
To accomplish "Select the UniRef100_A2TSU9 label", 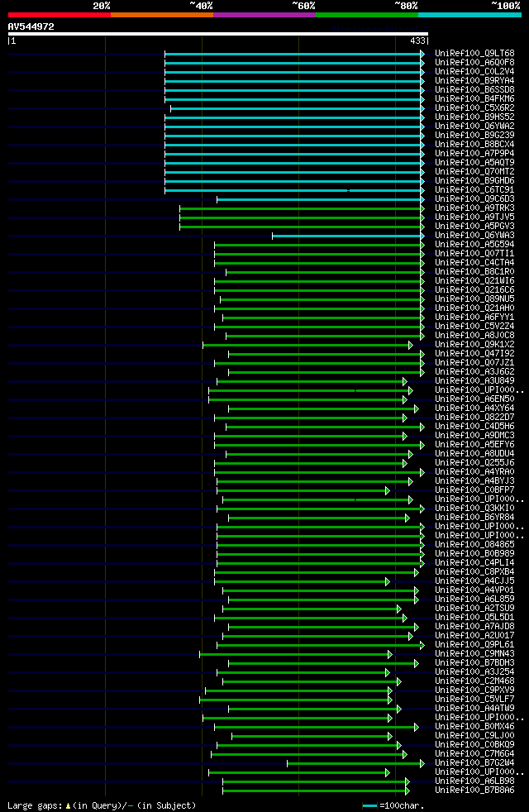I will click(474, 609).
